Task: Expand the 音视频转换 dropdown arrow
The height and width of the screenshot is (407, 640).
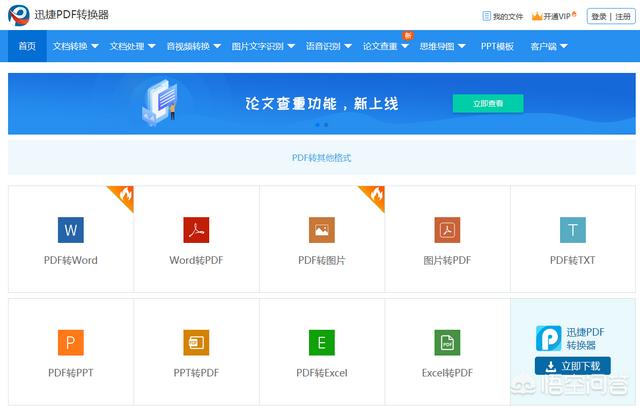Action: 217,46
